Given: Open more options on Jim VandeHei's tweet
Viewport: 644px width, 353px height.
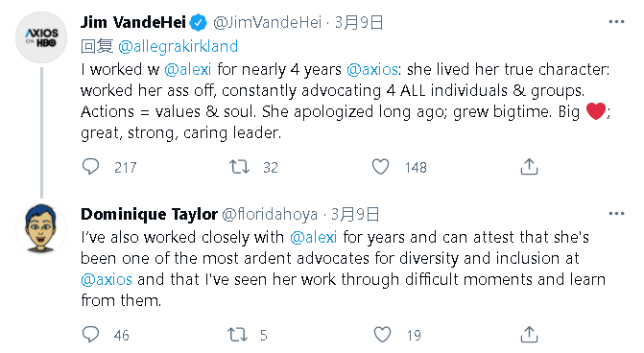Looking at the screenshot, I should tap(616, 22).
